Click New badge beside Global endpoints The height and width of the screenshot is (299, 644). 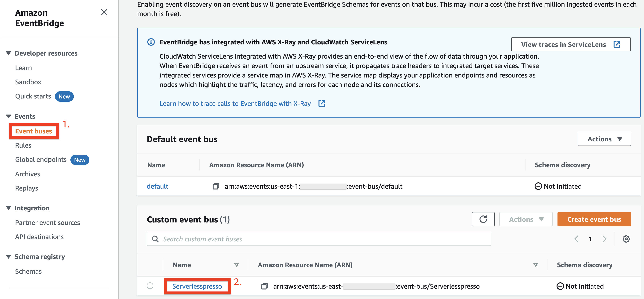(80, 160)
